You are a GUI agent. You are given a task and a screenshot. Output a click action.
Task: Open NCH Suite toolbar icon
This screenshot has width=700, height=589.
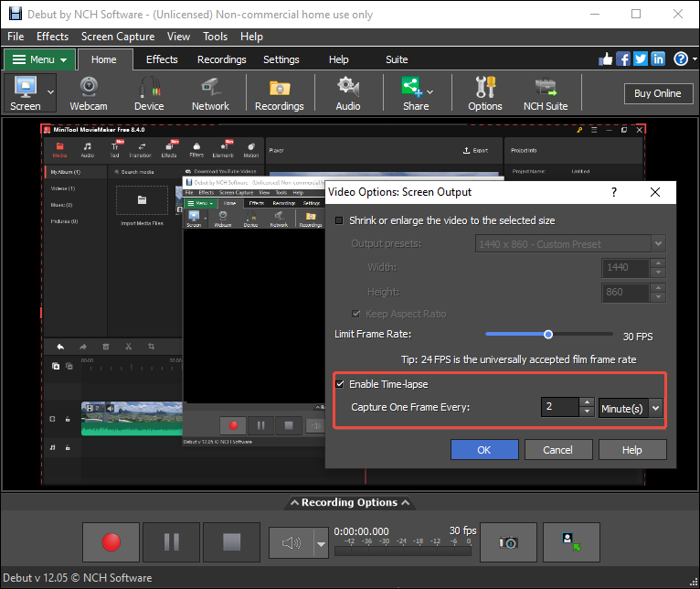point(546,93)
